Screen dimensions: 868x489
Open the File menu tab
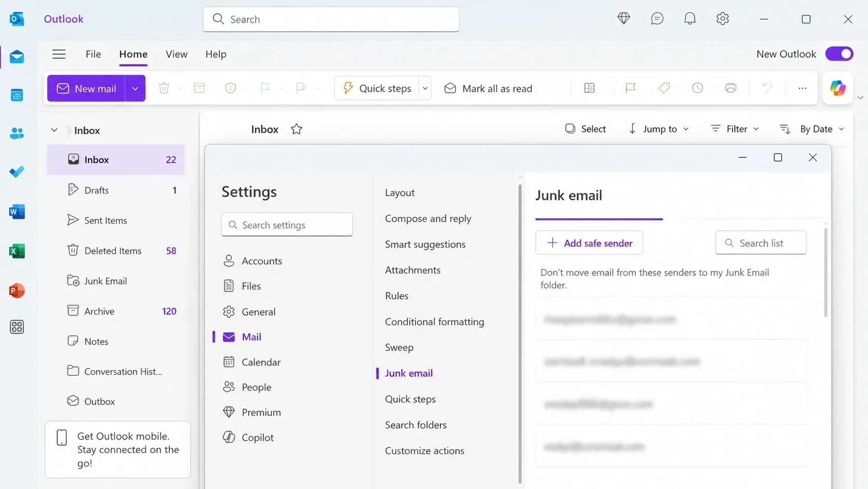(x=93, y=54)
